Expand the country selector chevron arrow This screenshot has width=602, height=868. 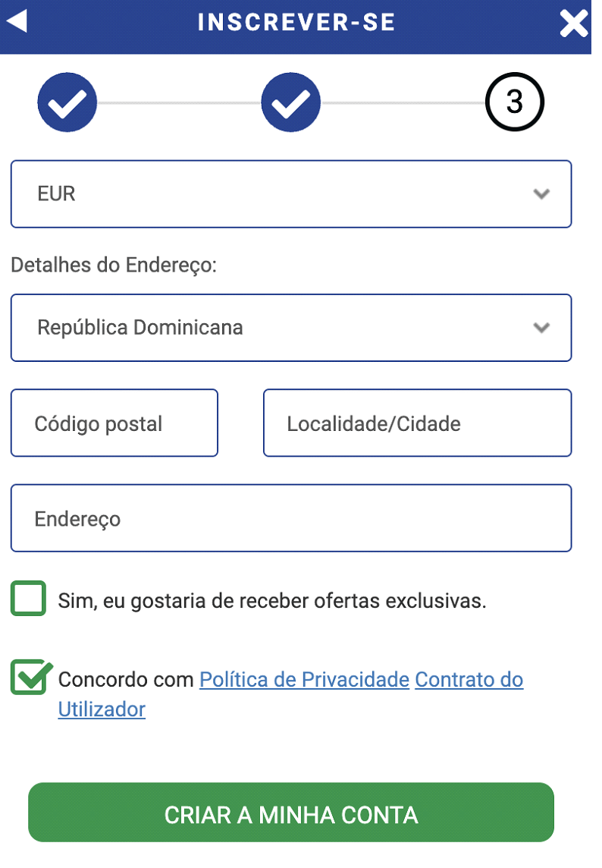pyautogui.click(x=541, y=328)
